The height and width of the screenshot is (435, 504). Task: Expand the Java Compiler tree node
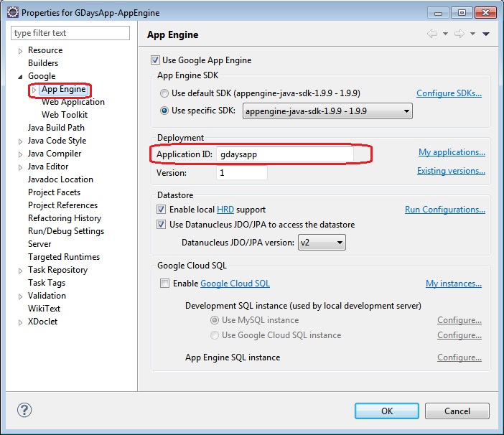[21, 154]
